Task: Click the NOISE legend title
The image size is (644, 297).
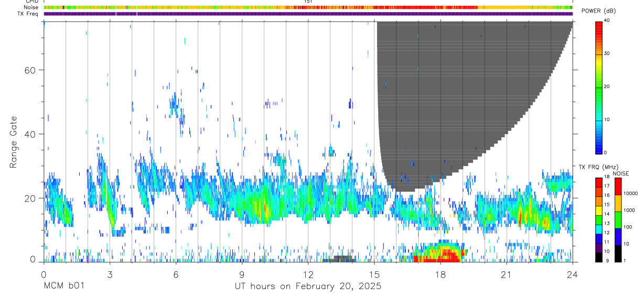Action: (620, 173)
